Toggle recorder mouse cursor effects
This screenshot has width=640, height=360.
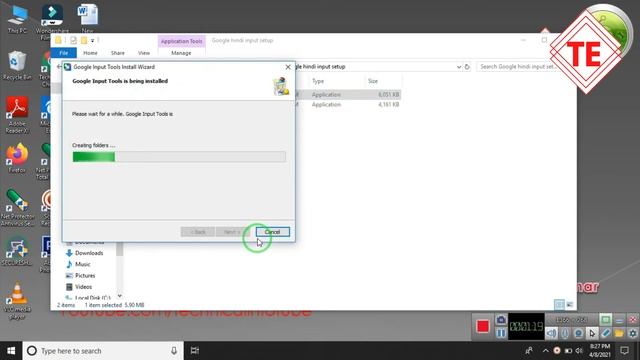[x=592, y=333]
